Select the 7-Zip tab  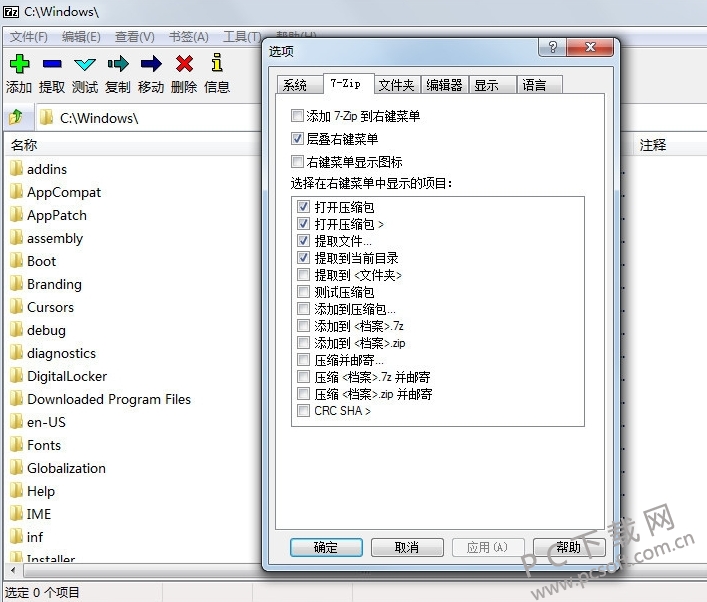tap(348, 83)
